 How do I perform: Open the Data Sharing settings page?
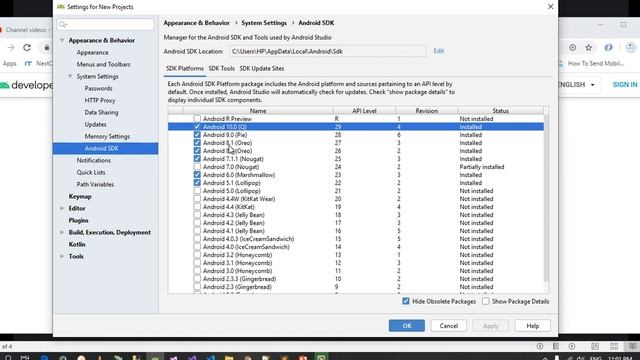point(101,112)
